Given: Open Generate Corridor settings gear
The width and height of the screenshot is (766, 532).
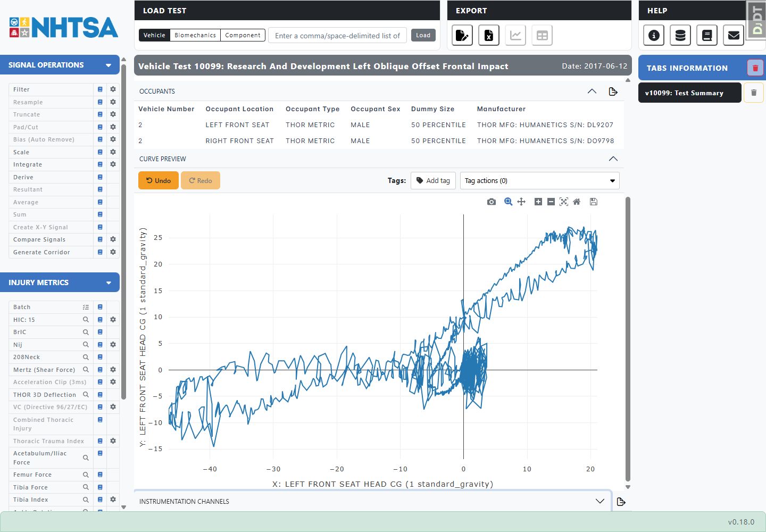Looking at the screenshot, I should [x=113, y=252].
